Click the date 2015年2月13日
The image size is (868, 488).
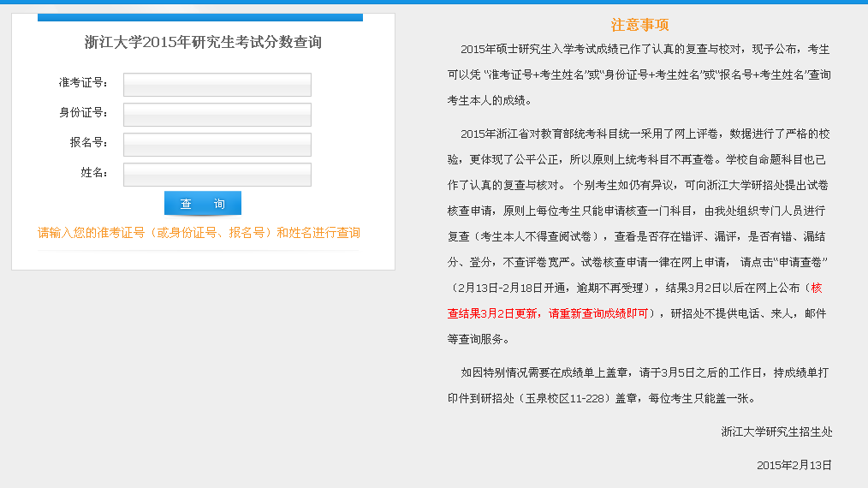tap(794, 465)
